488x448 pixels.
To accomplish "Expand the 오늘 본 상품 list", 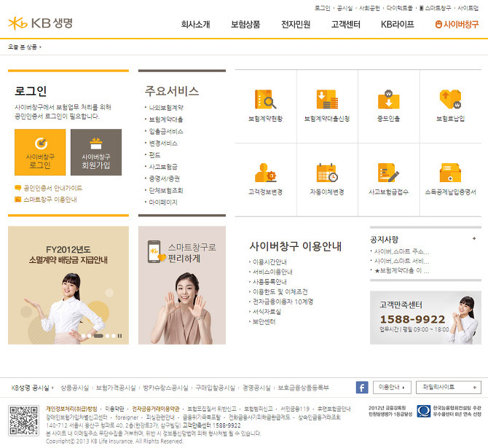I will [24, 47].
